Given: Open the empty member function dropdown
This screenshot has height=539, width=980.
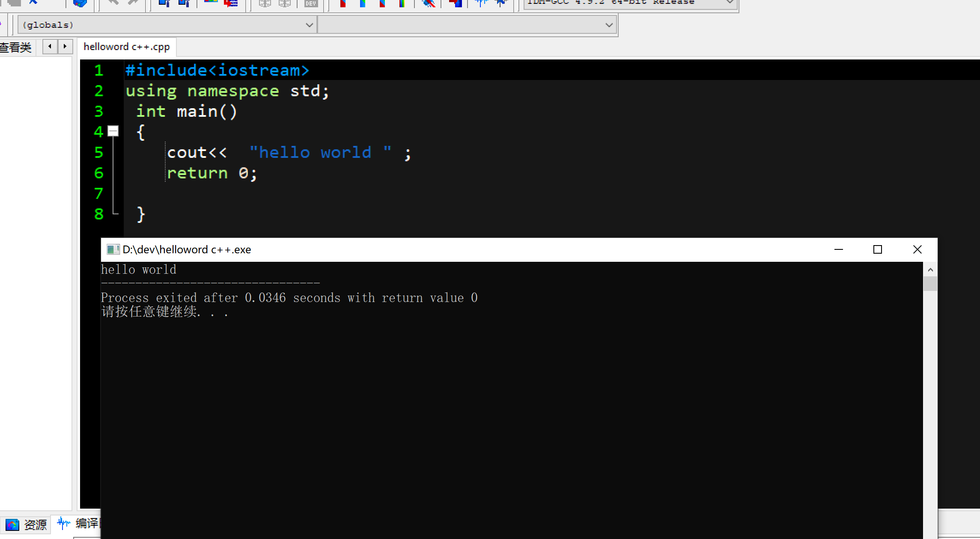Looking at the screenshot, I should pos(608,25).
